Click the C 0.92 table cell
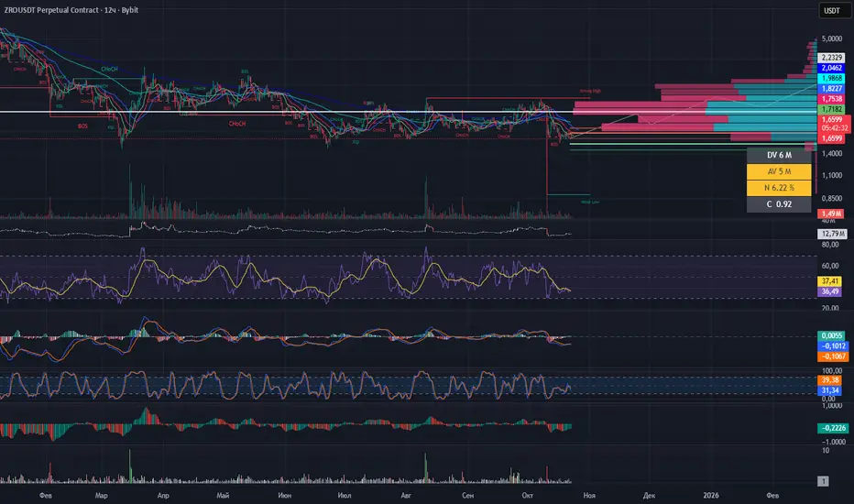Screen dimensions: 854x504 click(x=779, y=204)
